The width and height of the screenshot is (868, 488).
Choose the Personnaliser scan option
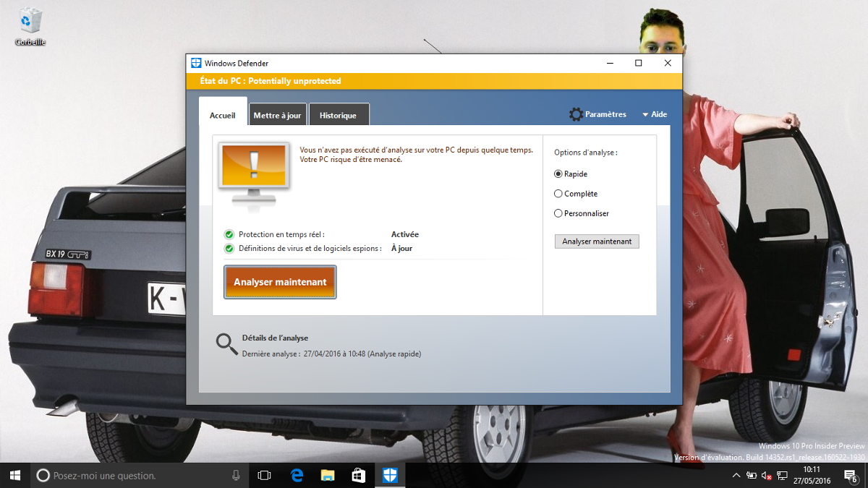pos(558,213)
